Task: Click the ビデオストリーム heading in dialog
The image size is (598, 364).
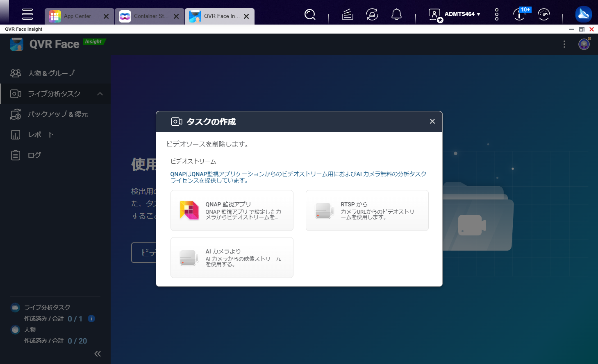Action: pyautogui.click(x=193, y=161)
